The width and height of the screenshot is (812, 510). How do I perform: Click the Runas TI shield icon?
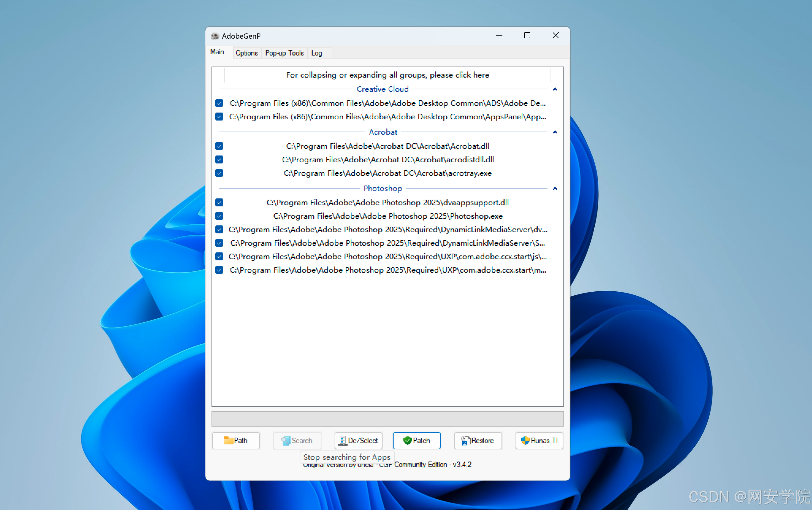pyautogui.click(x=525, y=440)
